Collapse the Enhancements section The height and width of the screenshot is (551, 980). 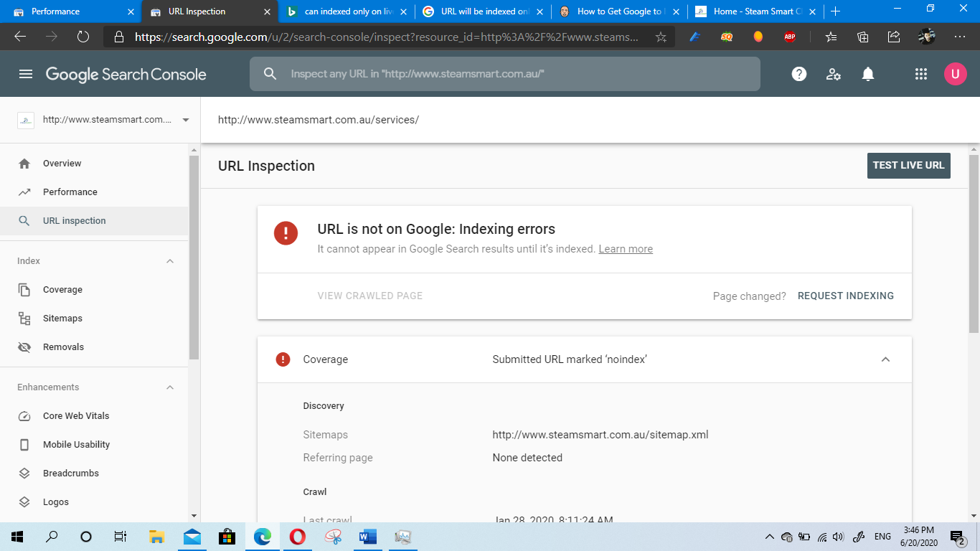170,387
